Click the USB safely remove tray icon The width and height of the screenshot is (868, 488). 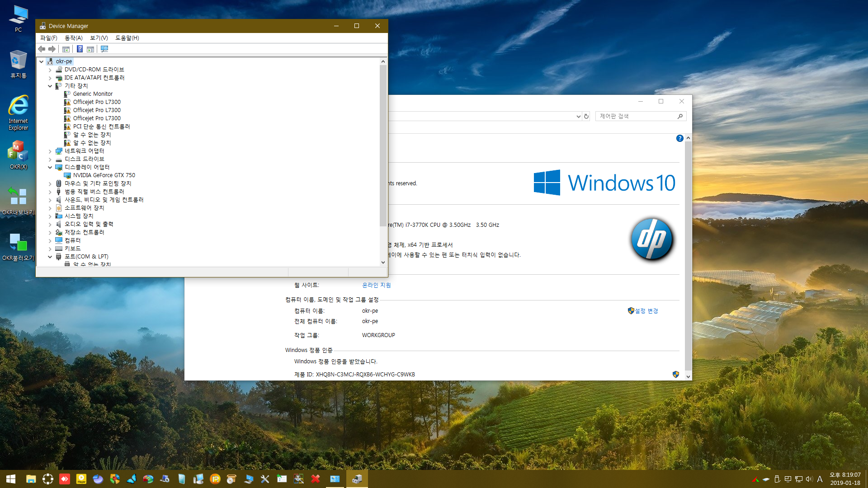click(777, 479)
